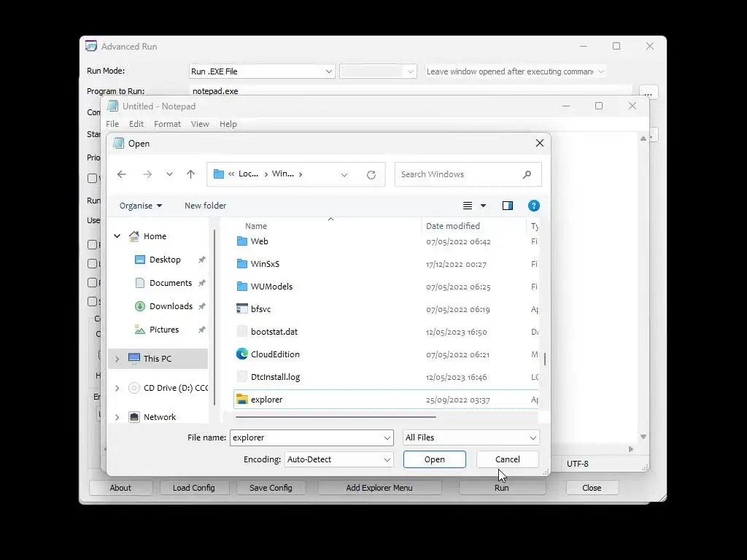This screenshot has height=560, width=747.
Task: Select Downloads in navigation pane
Action: (x=171, y=306)
